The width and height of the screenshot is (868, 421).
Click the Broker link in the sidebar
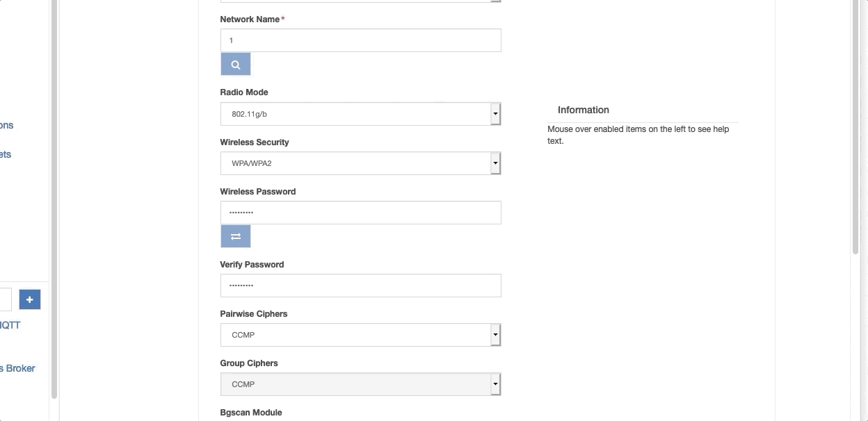(19, 368)
